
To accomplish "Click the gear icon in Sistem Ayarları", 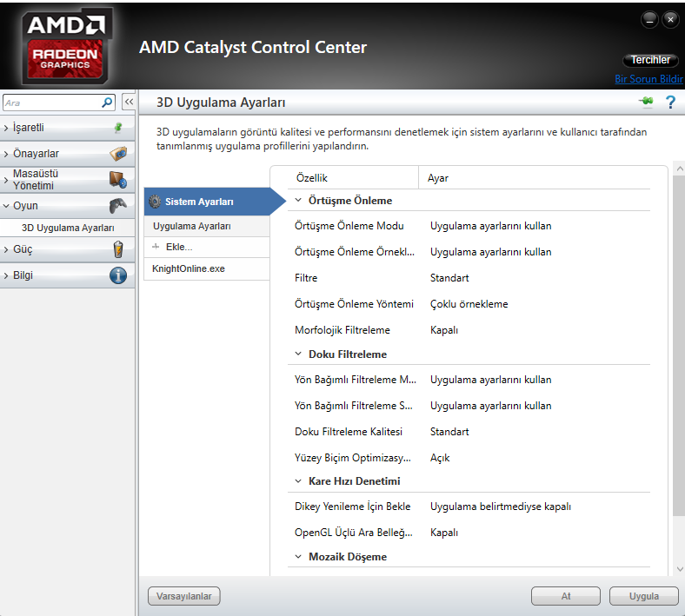I will [155, 202].
